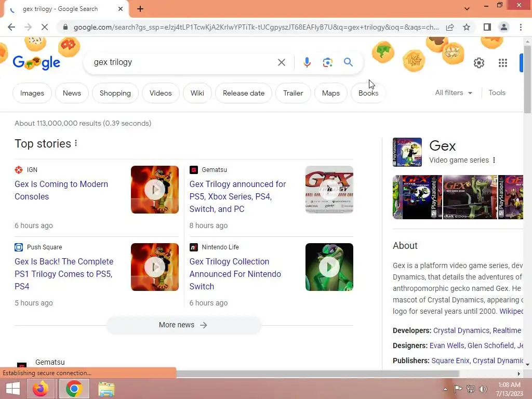Viewport: 532px width, 399px height.
Task: Click the forward navigation arrow
Action: pos(28,27)
